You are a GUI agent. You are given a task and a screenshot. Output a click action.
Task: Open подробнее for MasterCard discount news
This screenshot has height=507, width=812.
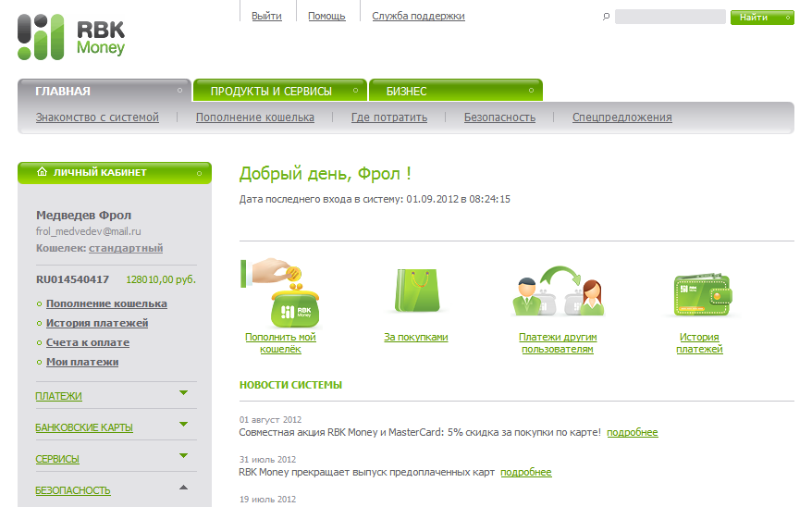coord(633,432)
